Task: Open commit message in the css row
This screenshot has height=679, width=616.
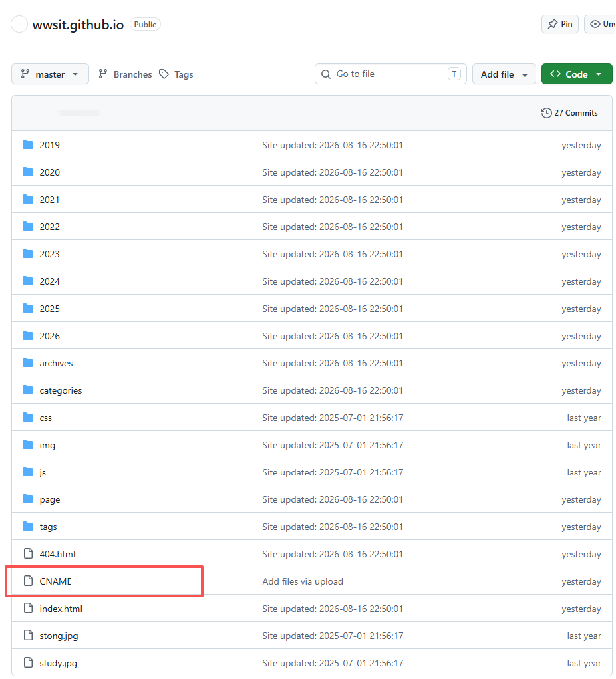Action: (333, 418)
